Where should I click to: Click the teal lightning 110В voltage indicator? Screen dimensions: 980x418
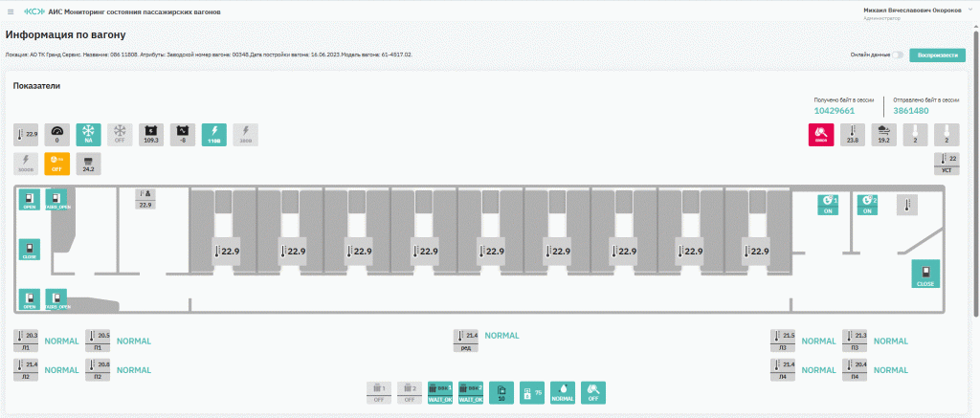click(214, 134)
